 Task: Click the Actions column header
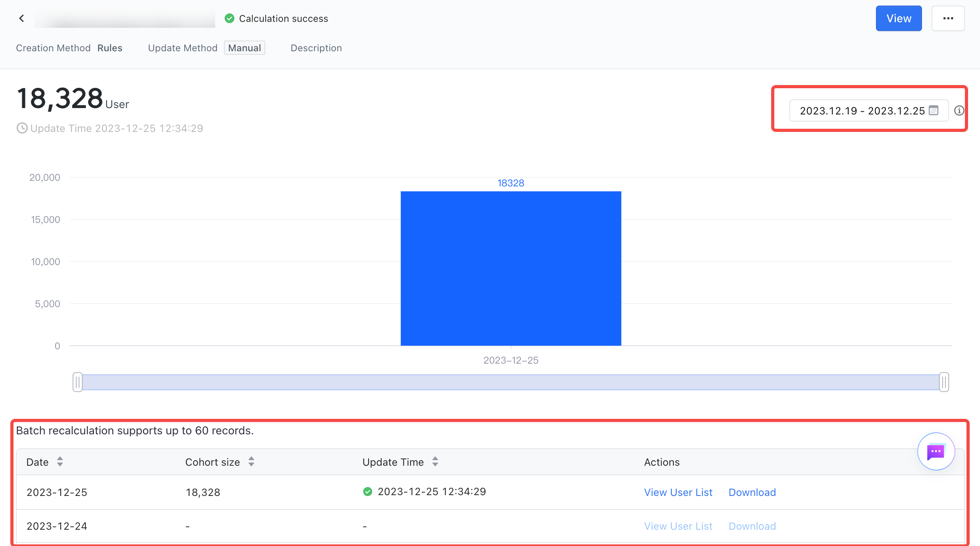point(662,462)
